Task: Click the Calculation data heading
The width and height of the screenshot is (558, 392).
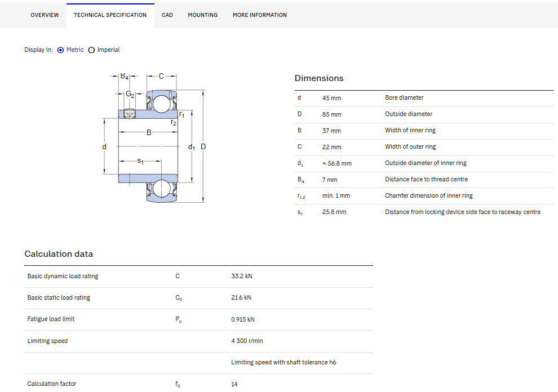Action: (x=59, y=254)
